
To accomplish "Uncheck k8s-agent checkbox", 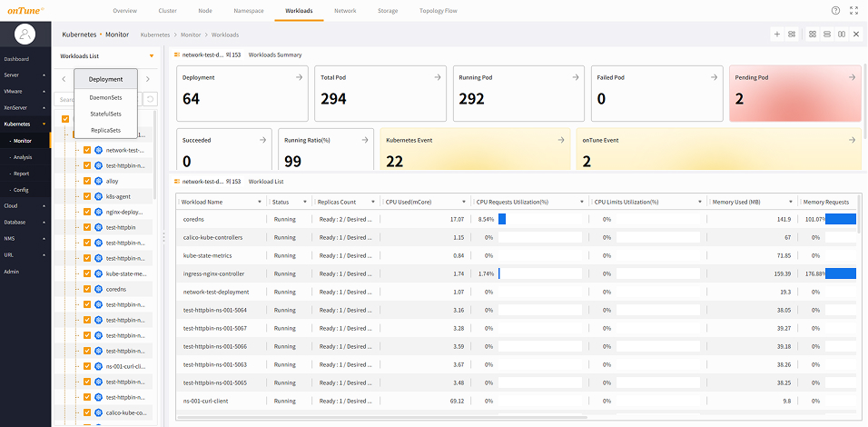I will (x=87, y=196).
